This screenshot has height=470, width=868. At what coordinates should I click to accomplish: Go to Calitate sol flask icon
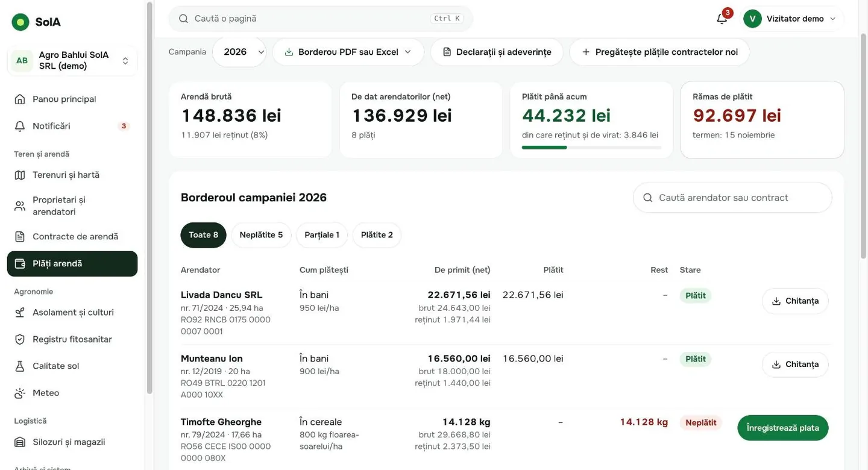pyautogui.click(x=20, y=366)
